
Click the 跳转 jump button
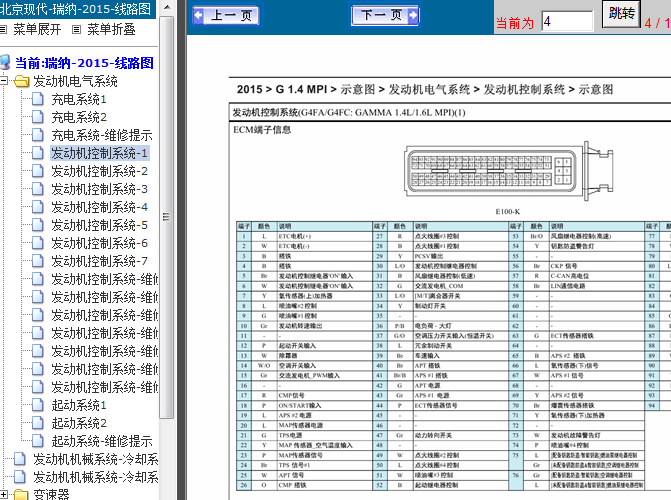point(621,14)
